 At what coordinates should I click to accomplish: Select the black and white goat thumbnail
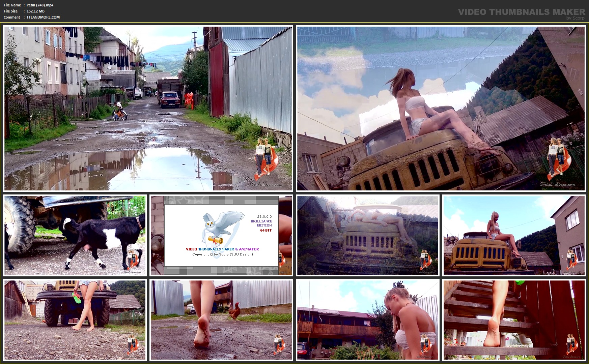(75, 236)
